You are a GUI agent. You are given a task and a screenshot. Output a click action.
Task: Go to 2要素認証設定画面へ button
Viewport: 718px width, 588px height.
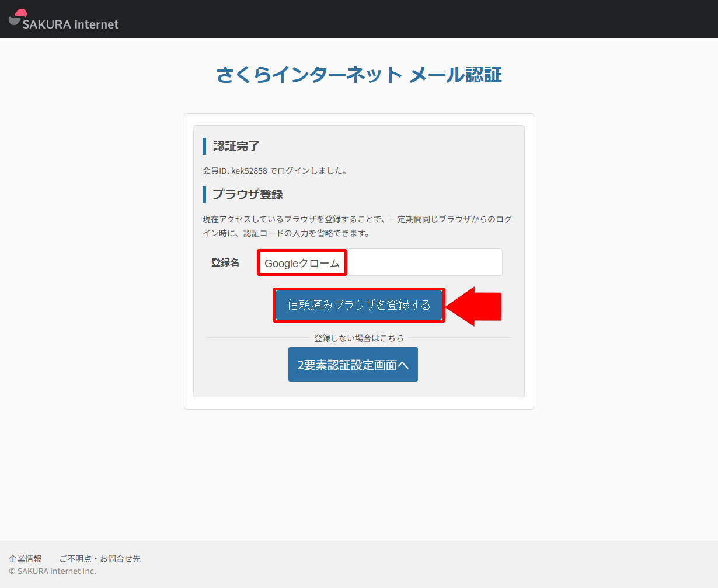[353, 365]
